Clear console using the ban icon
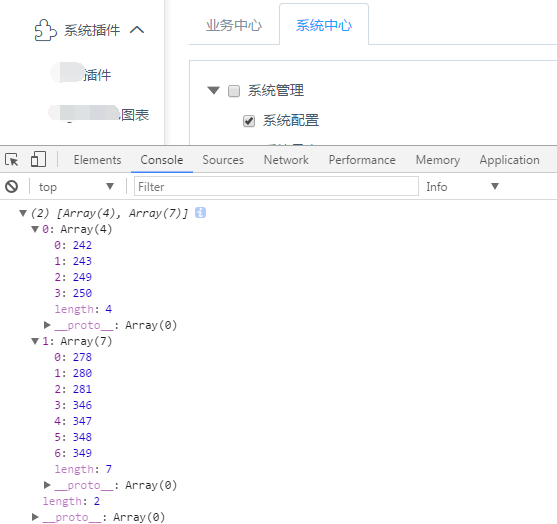This screenshot has height=524, width=557. [x=12, y=187]
